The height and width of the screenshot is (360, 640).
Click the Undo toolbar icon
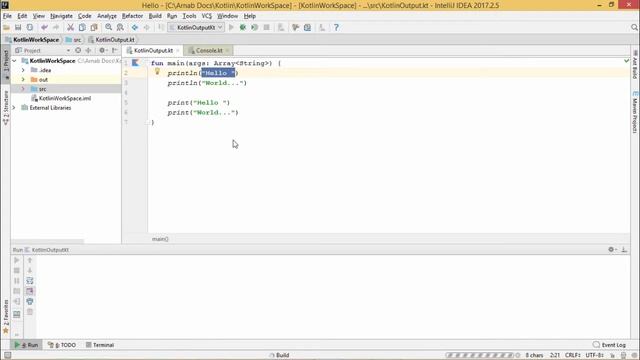(x=44, y=27)
